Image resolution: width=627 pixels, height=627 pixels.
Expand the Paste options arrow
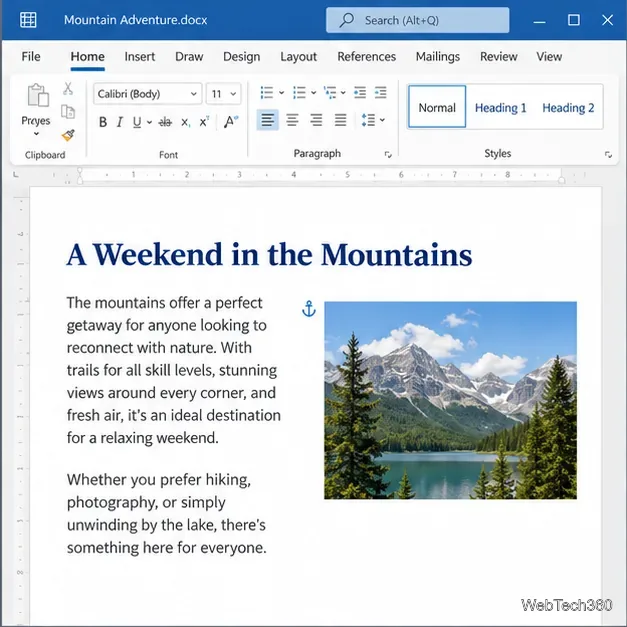click(x=36, y=134)
